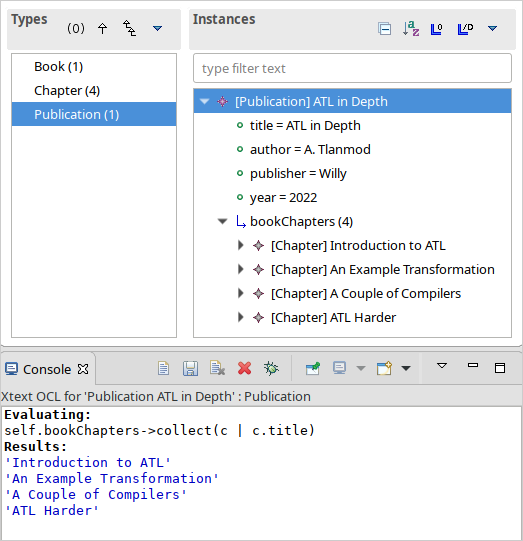Toggle the L0 display option icon

(436, 29)
